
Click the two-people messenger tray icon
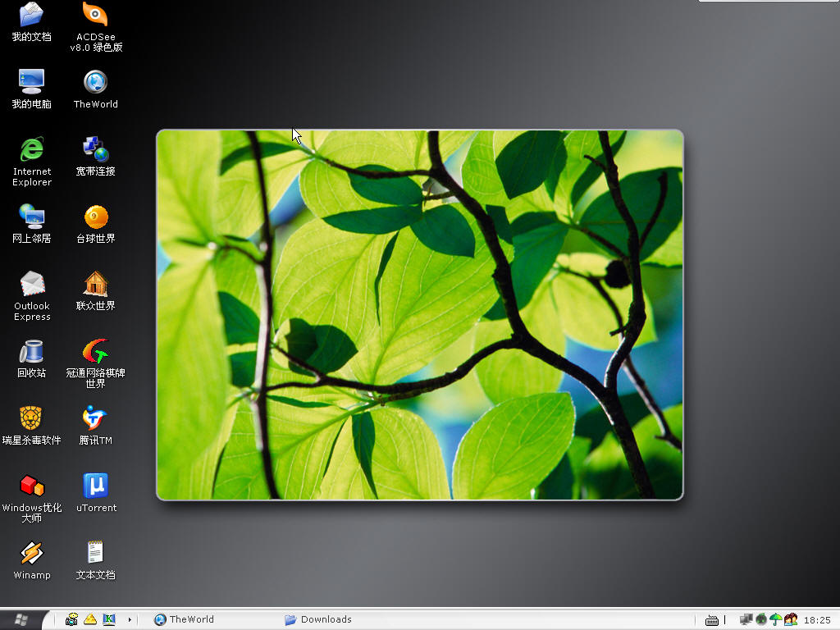coord(790,620)
